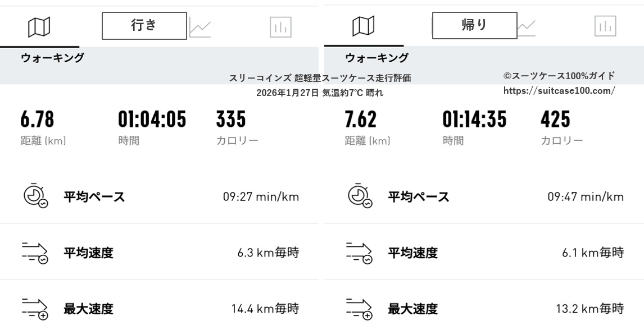Open the suitcase100.com URL
644x330 pixels.
[x=559, y=90]
